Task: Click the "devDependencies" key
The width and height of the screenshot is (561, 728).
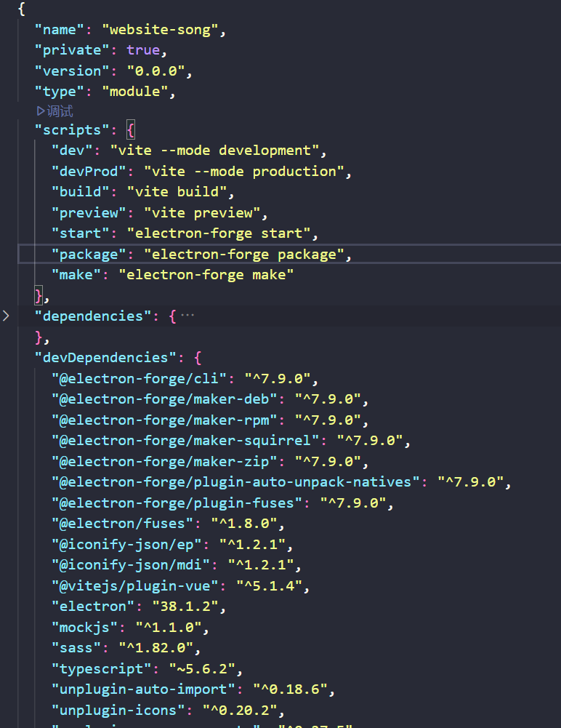Action: click(106, 358)
